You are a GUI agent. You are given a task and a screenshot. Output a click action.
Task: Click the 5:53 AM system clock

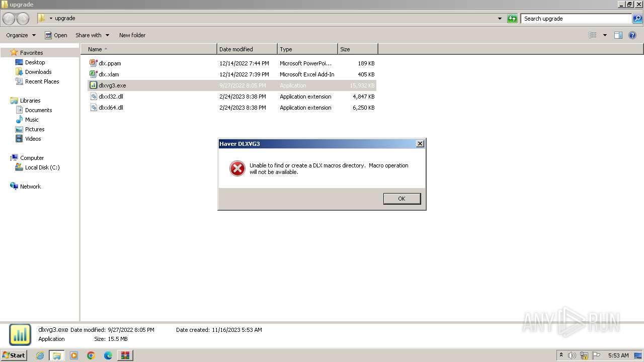click(x=618, y=355)
